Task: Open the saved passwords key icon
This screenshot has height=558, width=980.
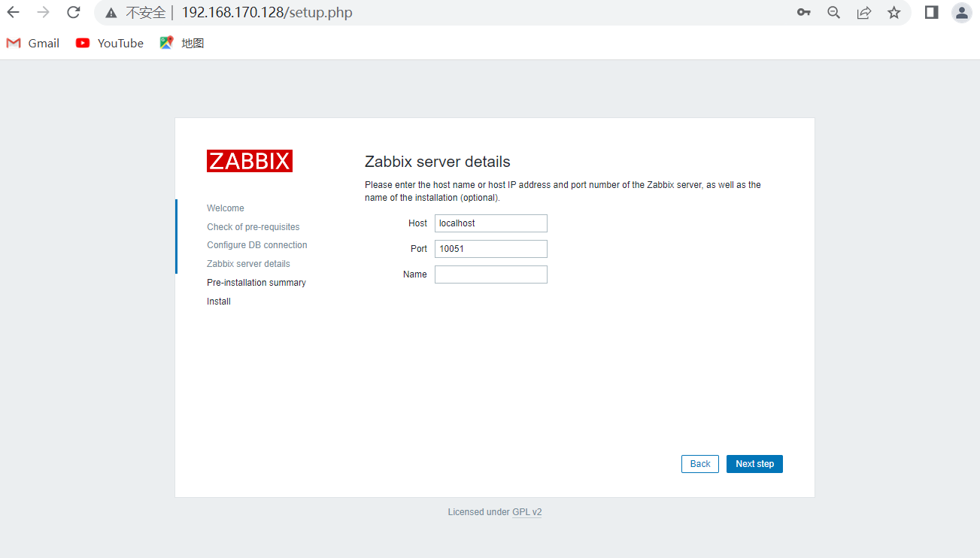Action: click(804, 12)
